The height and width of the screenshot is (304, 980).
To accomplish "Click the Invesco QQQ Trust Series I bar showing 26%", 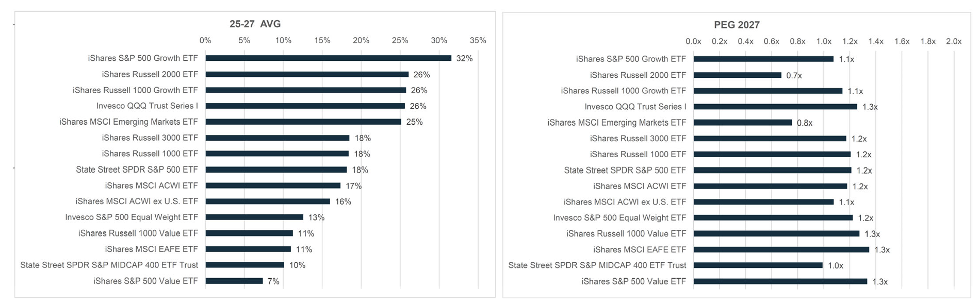I will tap(305, 106).
